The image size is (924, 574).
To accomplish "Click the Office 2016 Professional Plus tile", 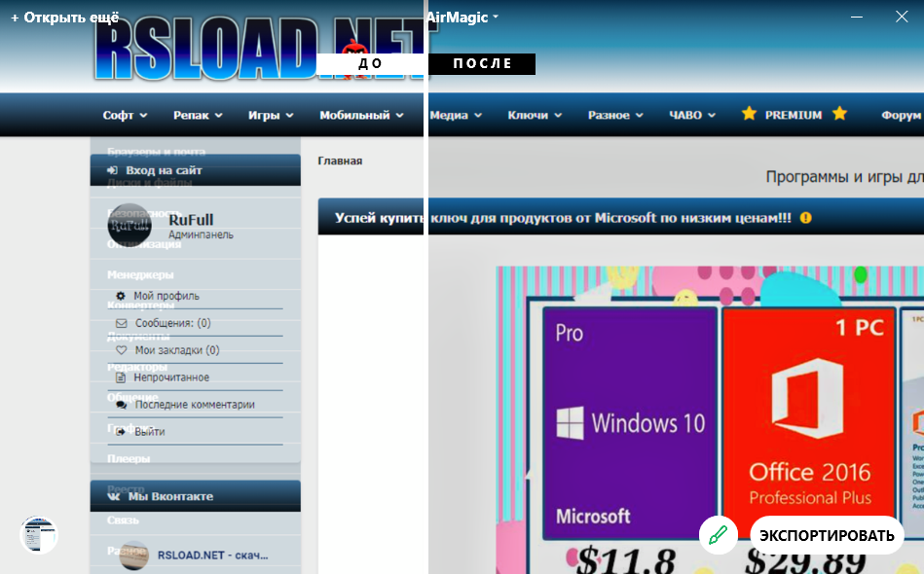I will [809, 422].
